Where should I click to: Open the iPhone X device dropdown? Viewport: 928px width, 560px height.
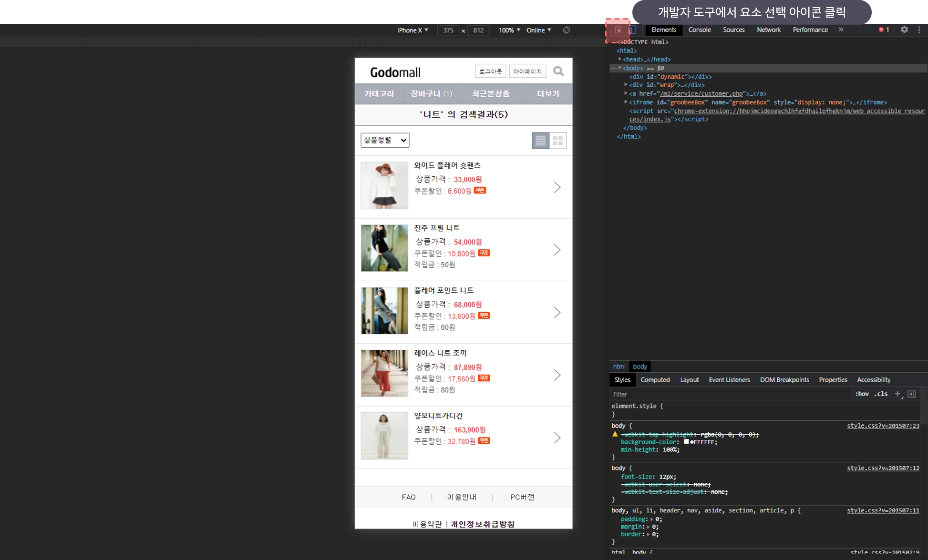412,30
